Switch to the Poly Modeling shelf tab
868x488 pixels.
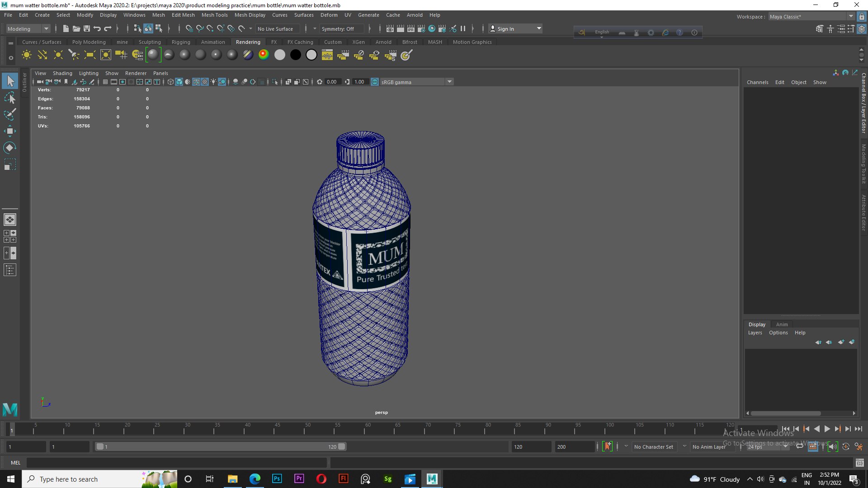pyautogui.click(x=89, y=42)
